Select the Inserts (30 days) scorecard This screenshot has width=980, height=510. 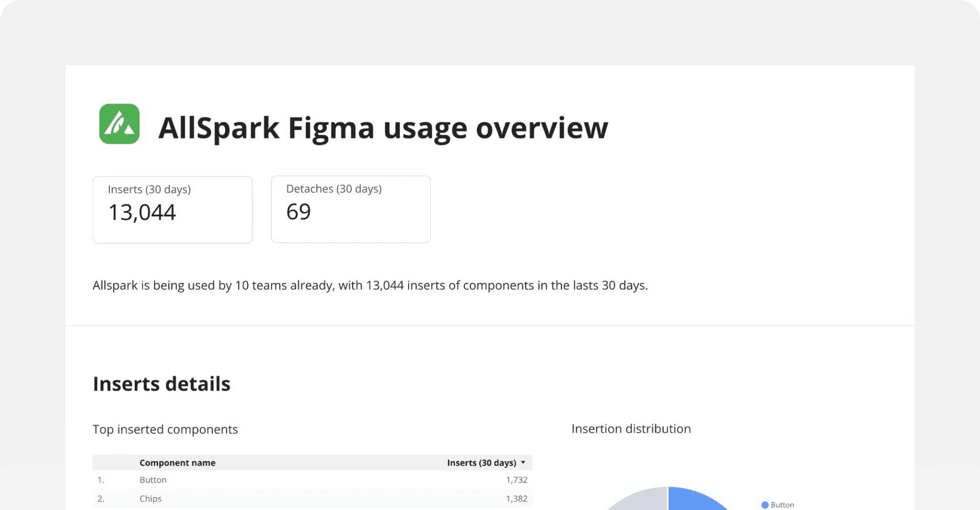point(173,210)
